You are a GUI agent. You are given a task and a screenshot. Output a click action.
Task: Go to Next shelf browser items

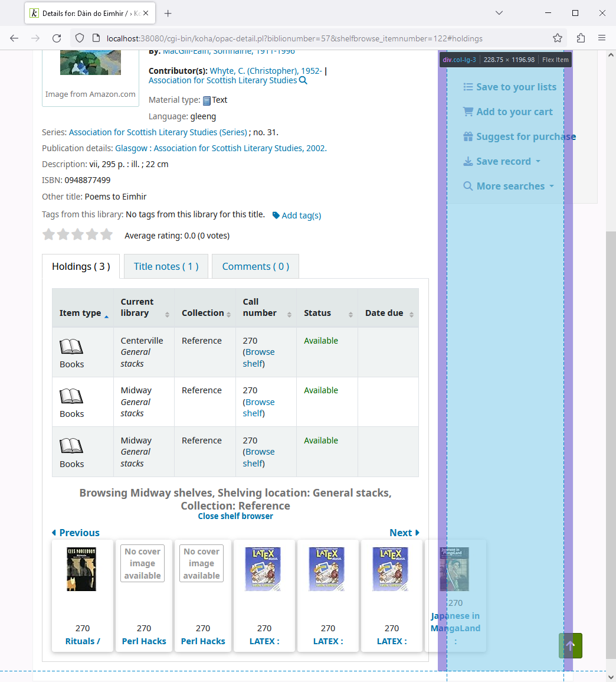pos(404,533)
